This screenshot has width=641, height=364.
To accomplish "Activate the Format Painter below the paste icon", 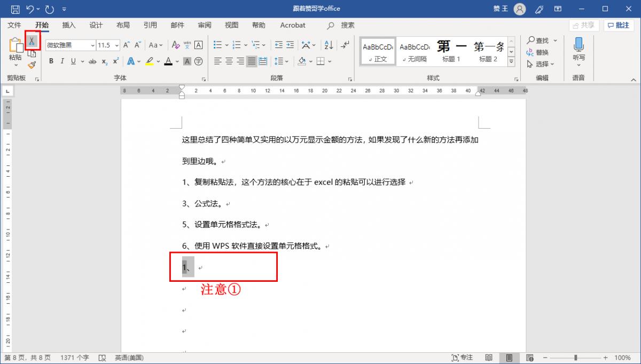I will pos(31,65).
